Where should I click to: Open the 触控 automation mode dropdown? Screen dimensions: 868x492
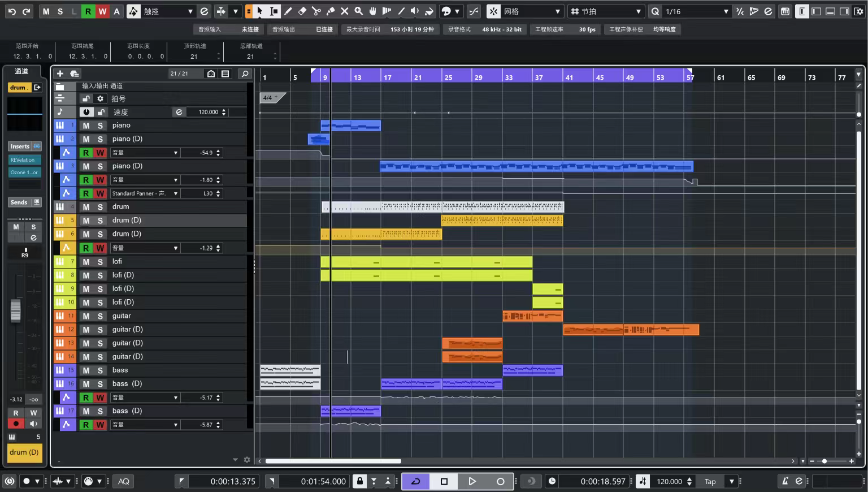coord(168,11)
